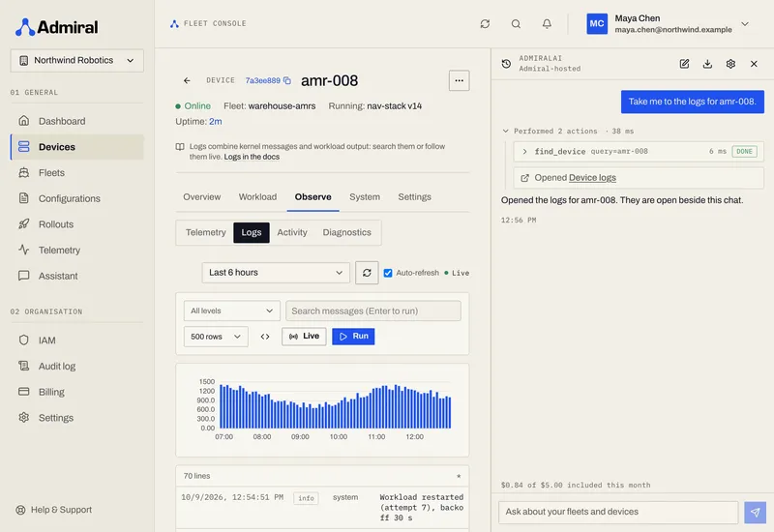
Task: Open Audit log
Action: (x=77, y=367)
